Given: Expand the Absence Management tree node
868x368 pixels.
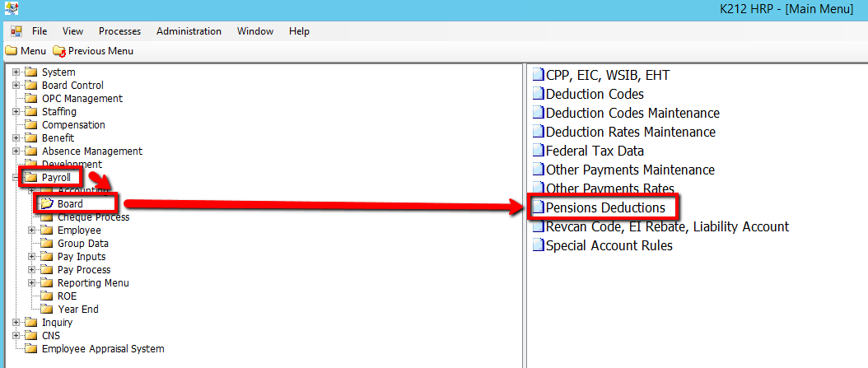Looking at the screenshot, I should point(16,151).
